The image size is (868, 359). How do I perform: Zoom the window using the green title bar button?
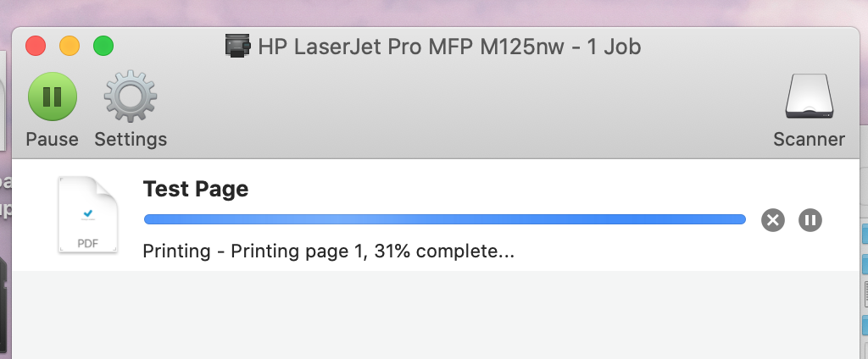103,46
